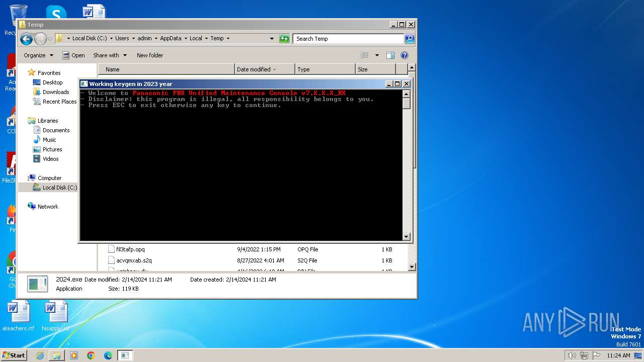
Task: Open Documents library
Action: [x=56, y=130]
